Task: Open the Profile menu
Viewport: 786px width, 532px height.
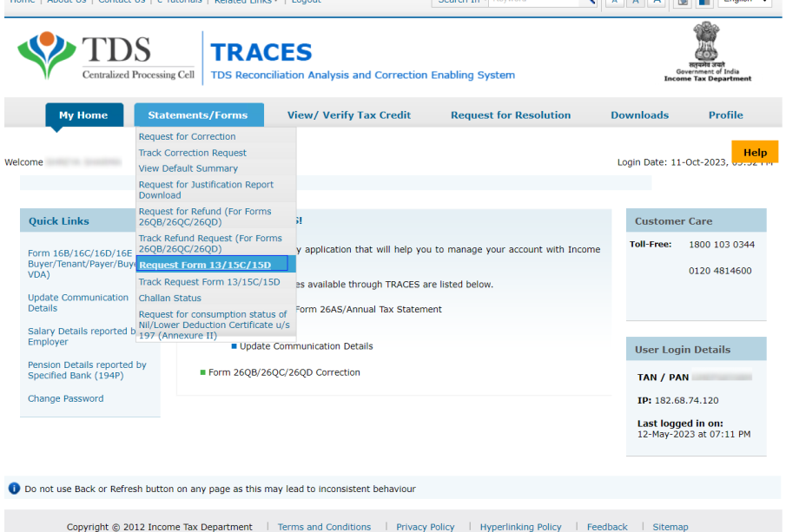Action: coord(725,115)
